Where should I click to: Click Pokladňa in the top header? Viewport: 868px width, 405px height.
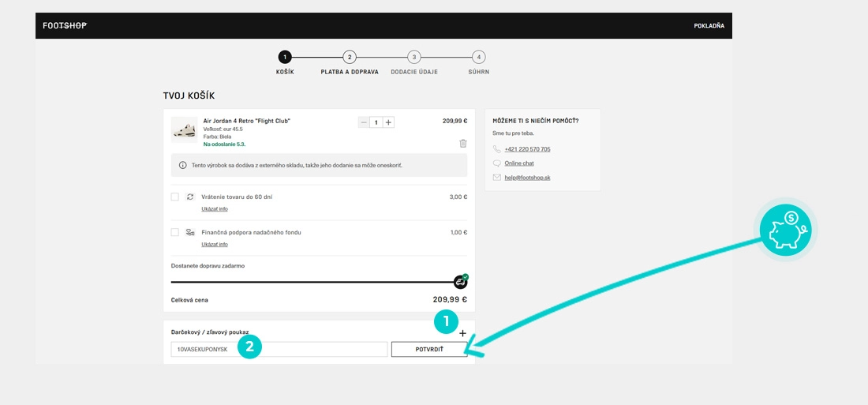click(x=709, y=25)
